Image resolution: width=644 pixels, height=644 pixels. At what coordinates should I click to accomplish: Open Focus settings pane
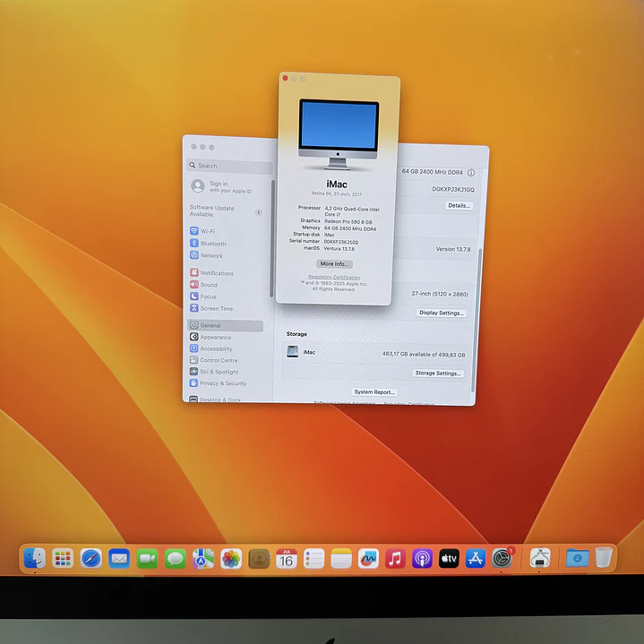[x=203, y=296]
